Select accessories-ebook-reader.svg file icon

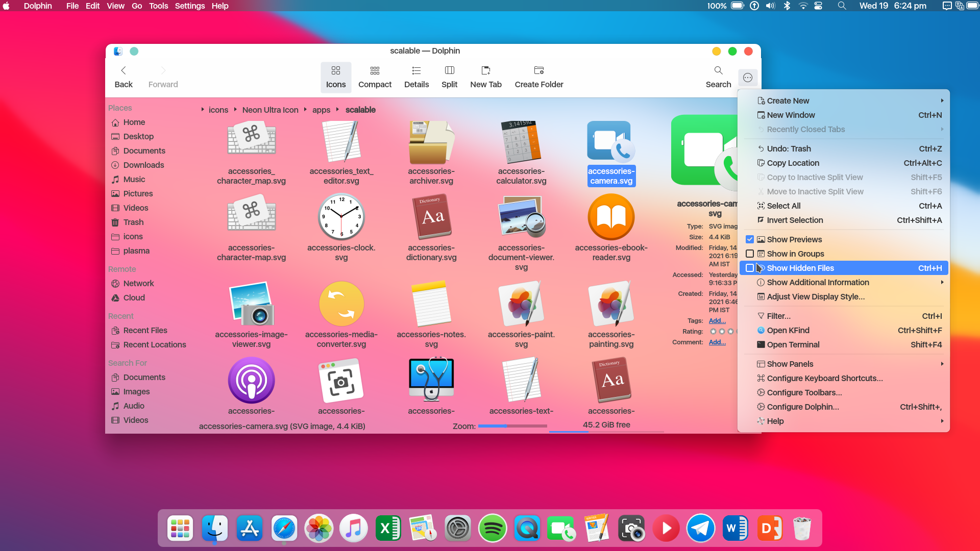tap(611, 217)
